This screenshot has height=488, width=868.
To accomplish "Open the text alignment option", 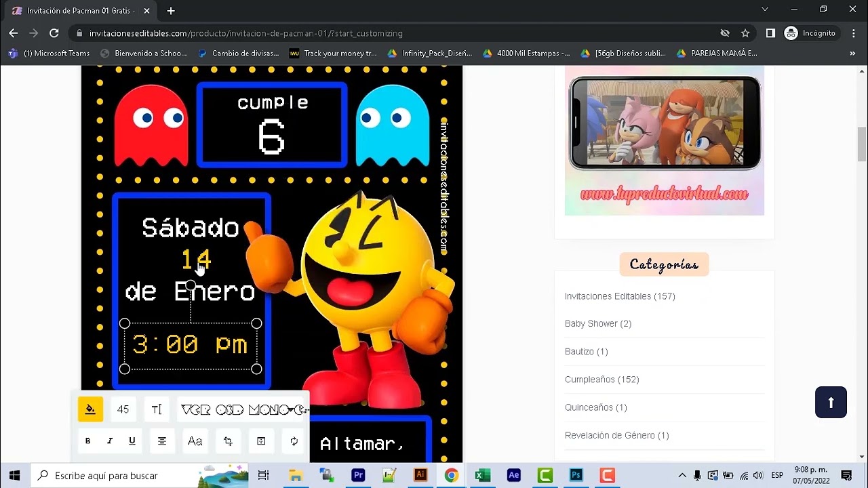I will click(162, 441).
